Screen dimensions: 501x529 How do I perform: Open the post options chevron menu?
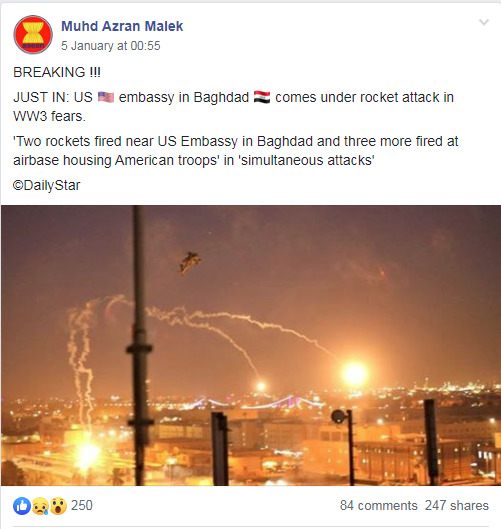[484, 23]
